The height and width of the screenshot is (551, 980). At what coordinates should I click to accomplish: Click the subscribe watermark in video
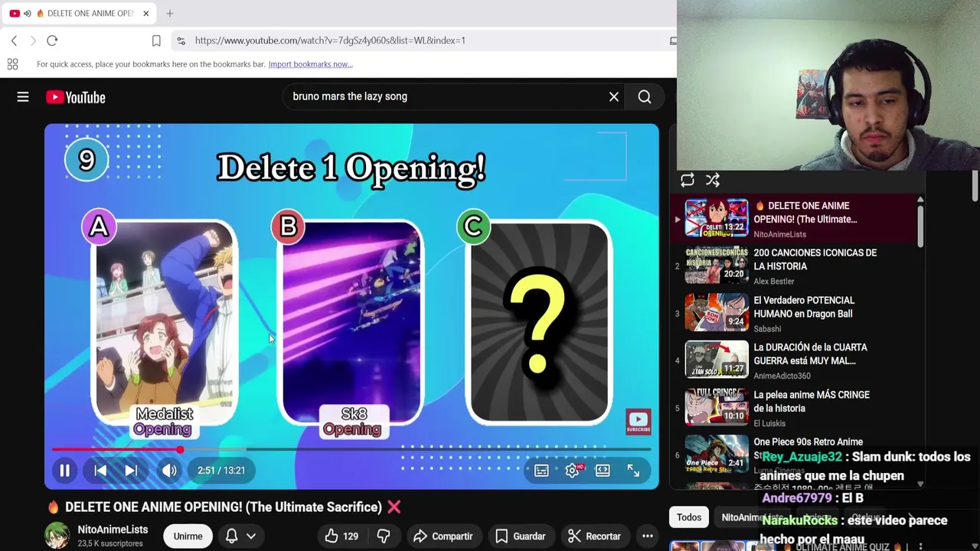point(639,421)
